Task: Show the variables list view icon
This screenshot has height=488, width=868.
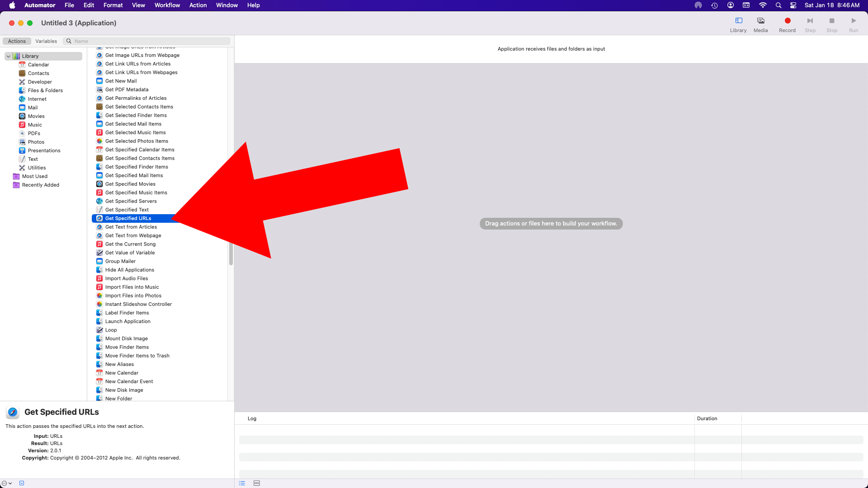Action: click(x=257, y=483)
